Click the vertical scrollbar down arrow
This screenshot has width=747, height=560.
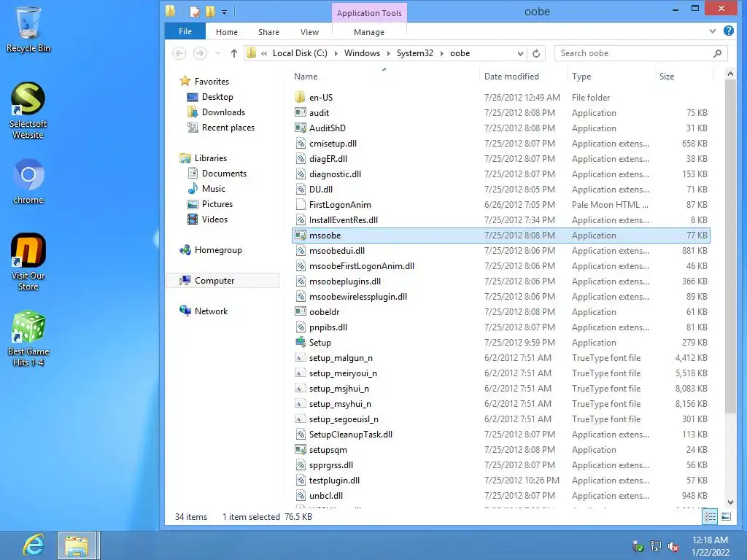(x=730, y=502)
